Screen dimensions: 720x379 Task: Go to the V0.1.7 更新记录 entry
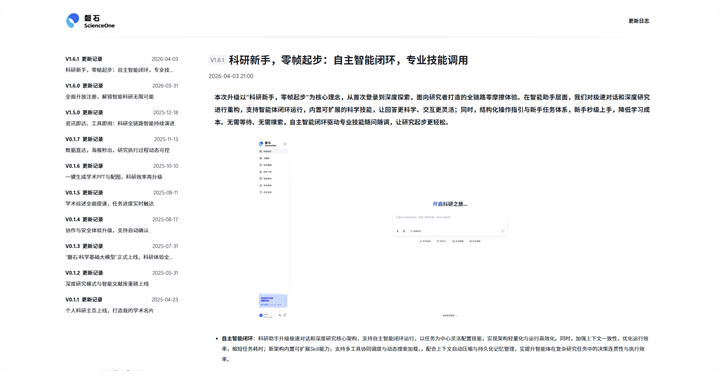pyautogui.click(x=122, y=144)
